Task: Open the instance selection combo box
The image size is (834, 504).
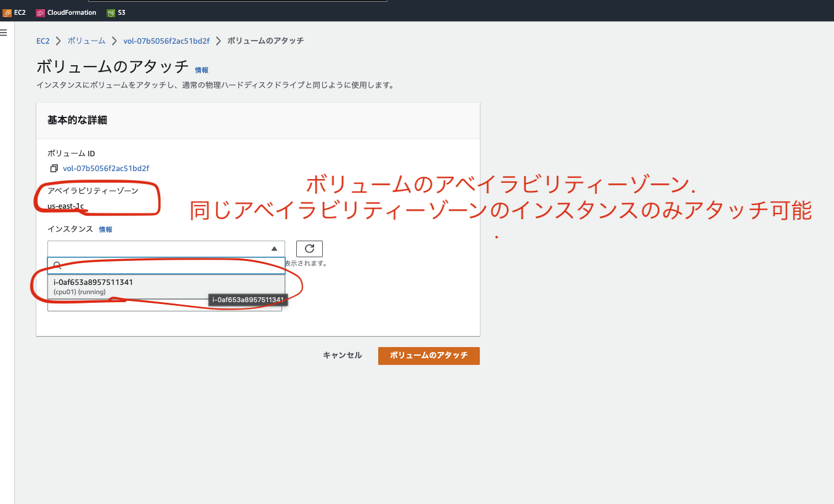Action: tap(160, 248)
